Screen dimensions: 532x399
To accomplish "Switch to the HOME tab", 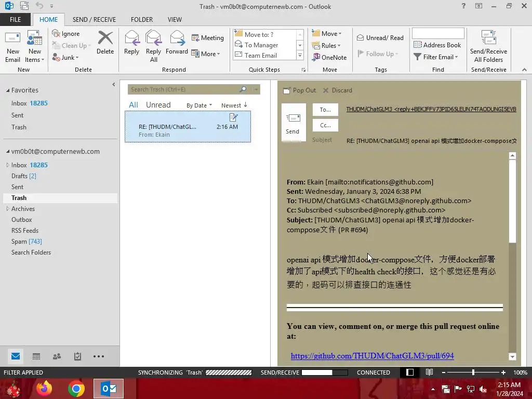I will pos(48,20).
